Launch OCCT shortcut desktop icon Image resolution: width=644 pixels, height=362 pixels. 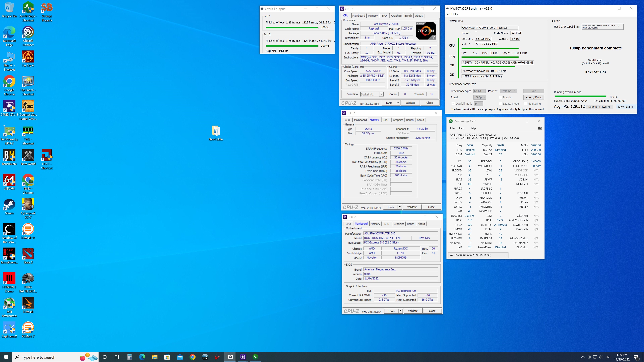tap(47, 159)
